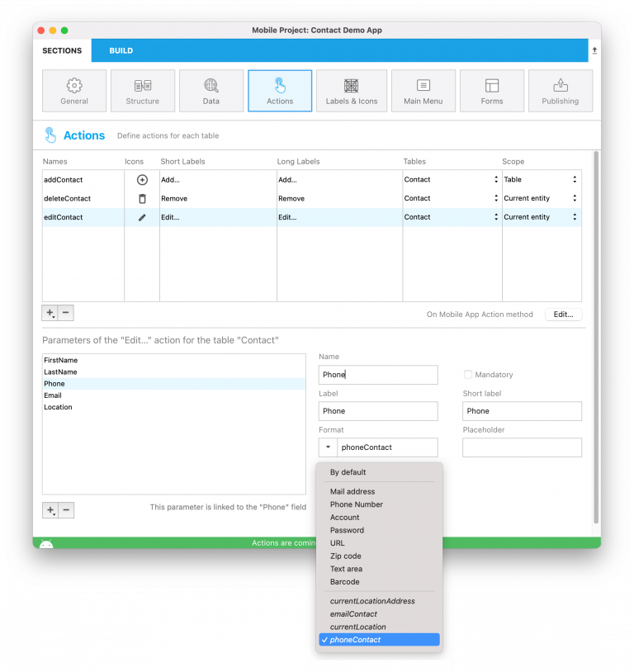Open the Labels & Icons section
The image size is (634, 672).
pos(352,91)
